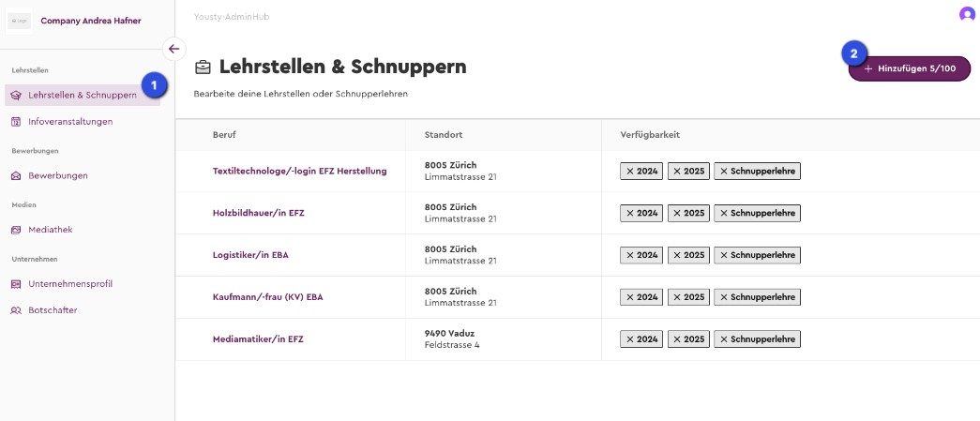Open the Logistiker/in EBA link

point(250,255)
